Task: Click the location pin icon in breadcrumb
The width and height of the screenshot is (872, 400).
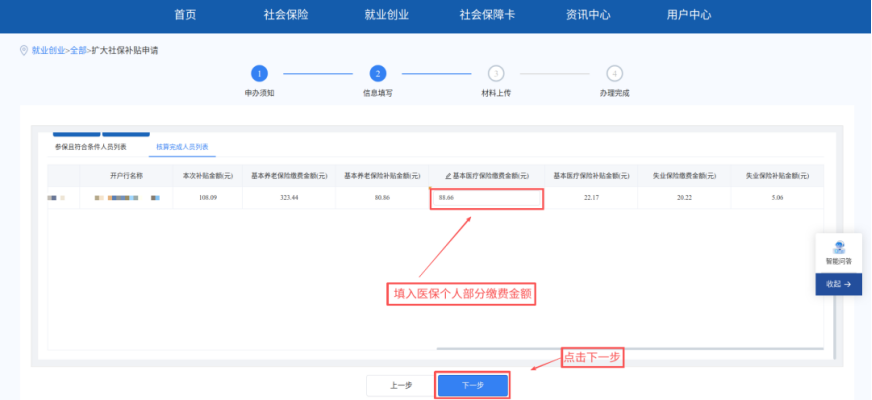Action: pos(24,50)
